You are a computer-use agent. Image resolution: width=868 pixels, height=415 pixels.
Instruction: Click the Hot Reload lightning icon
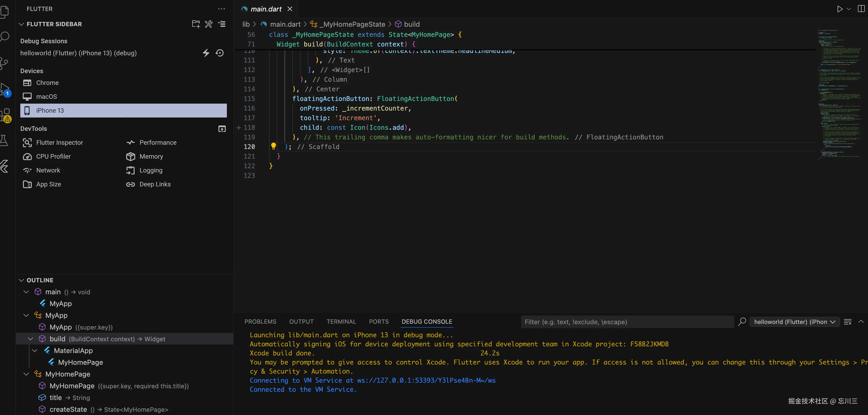(206, 53)
